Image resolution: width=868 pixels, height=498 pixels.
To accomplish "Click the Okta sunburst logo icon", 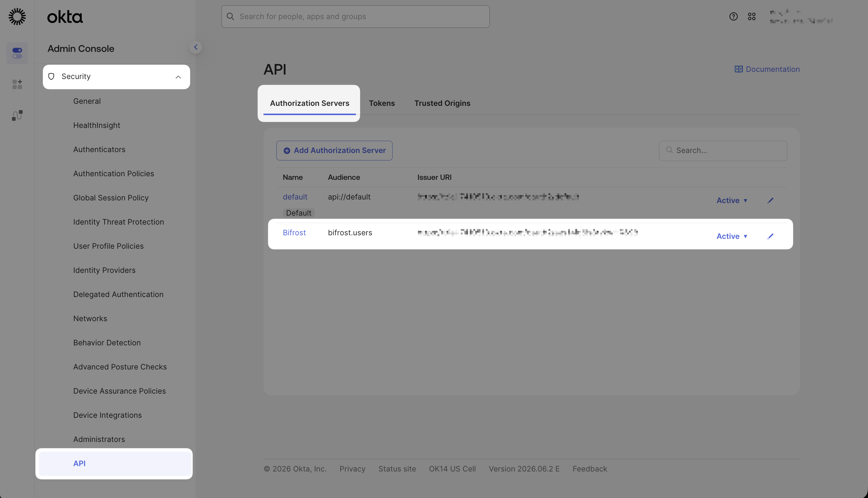I will pos(17,16).
